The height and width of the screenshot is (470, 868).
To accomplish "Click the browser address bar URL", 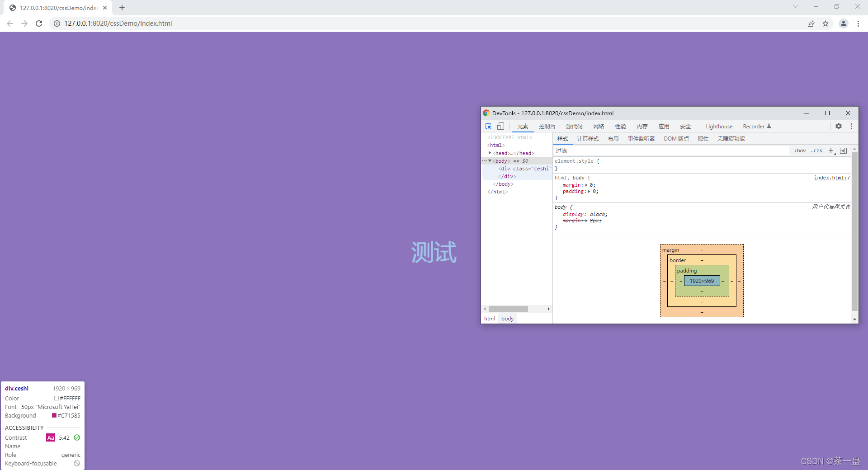I will (x=118, y=23).
